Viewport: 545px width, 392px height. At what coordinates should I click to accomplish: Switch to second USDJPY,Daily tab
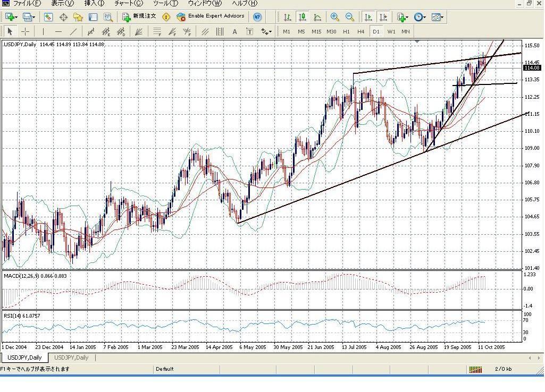(71, 357)
